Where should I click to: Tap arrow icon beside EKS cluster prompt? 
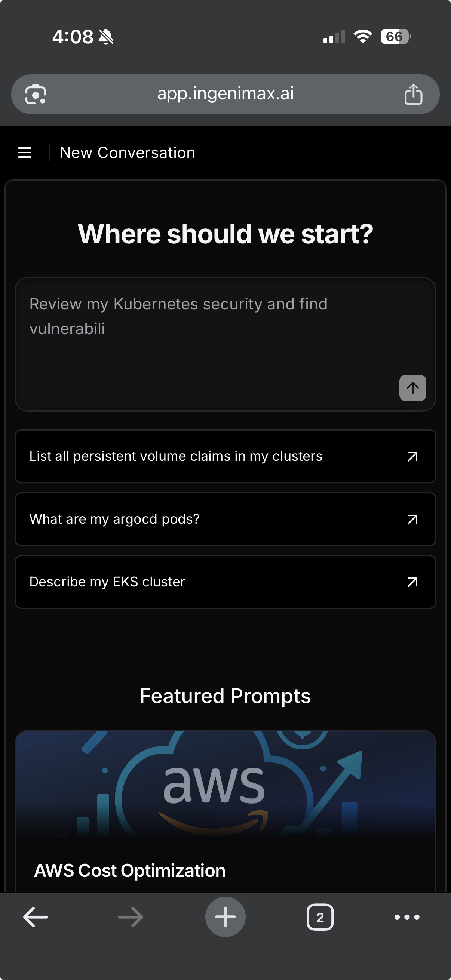point(412,582)
